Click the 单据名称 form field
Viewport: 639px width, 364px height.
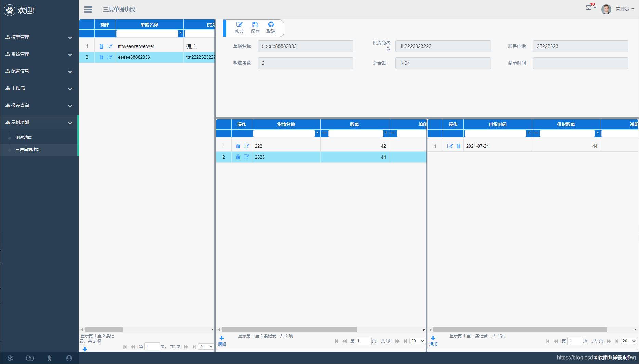[305, 46]
